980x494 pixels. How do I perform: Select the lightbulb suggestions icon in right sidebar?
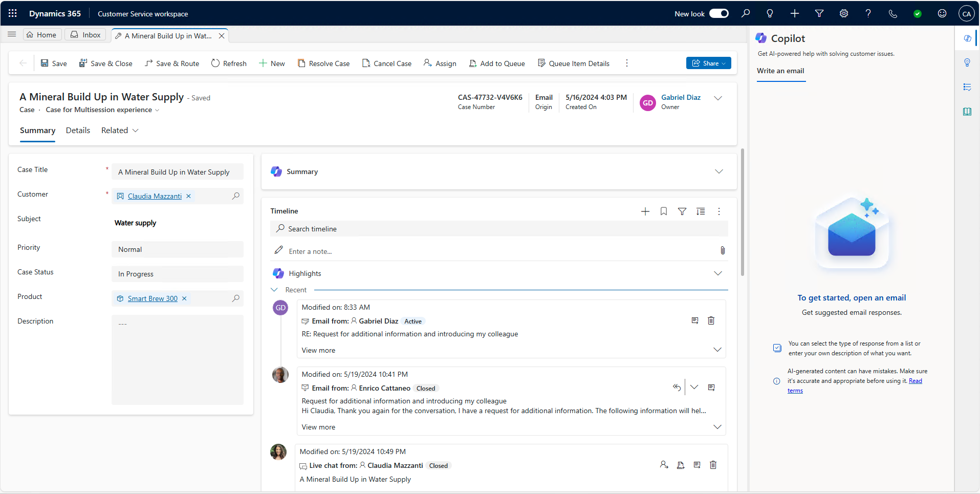click(967, 62)
